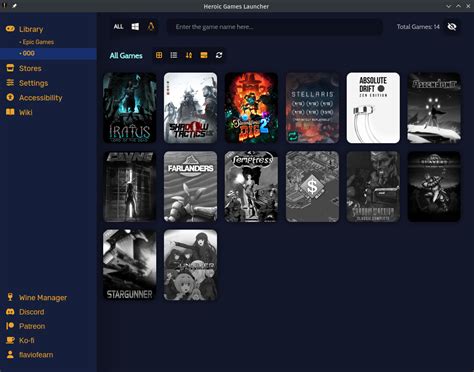Click the Total Games: 14 counter
The height and width of the screenshot is (372, 474).
pos(418,27)
